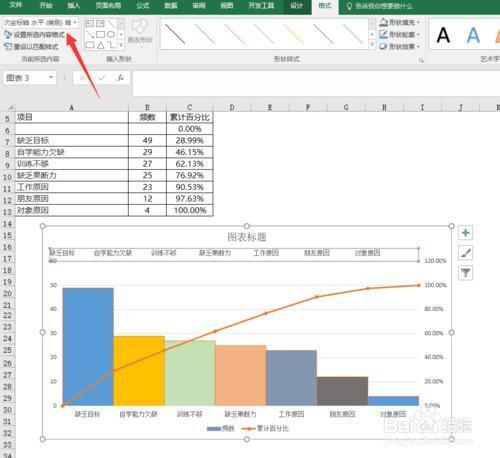500x458 pixels.
Task: Expand the shape styles gallery more arrow
Action: click(372, 45)
